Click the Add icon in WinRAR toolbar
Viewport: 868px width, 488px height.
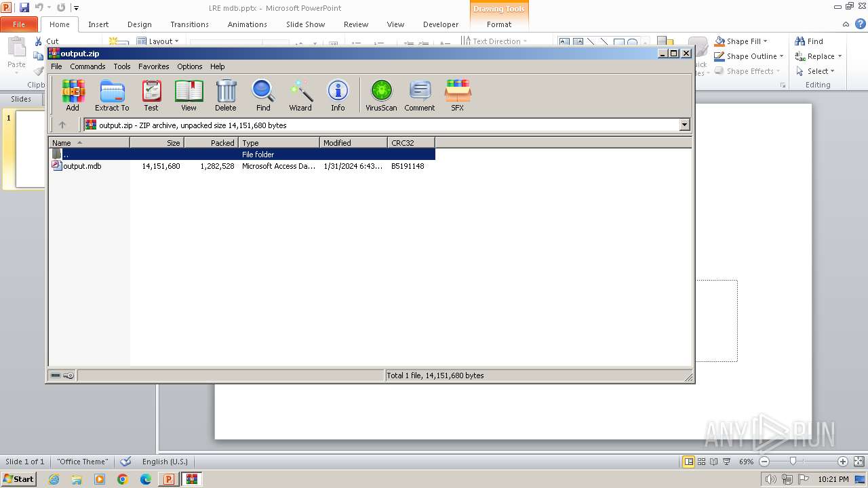click(x=73, y=96)
